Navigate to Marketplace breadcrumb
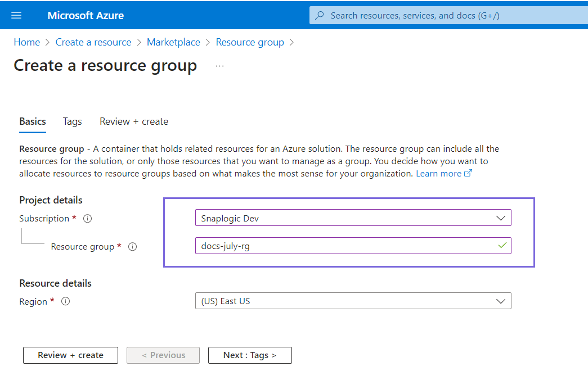 [x=173, y=42]
